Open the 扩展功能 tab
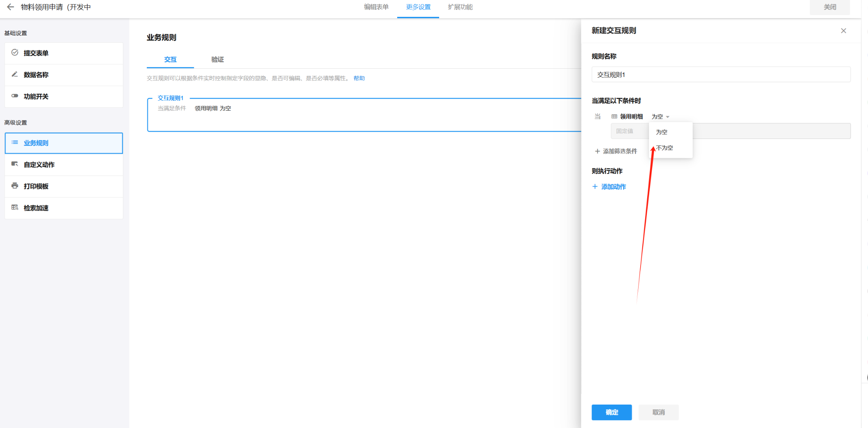The width and height of the screenshot is (868, 428). click(460, 7)
